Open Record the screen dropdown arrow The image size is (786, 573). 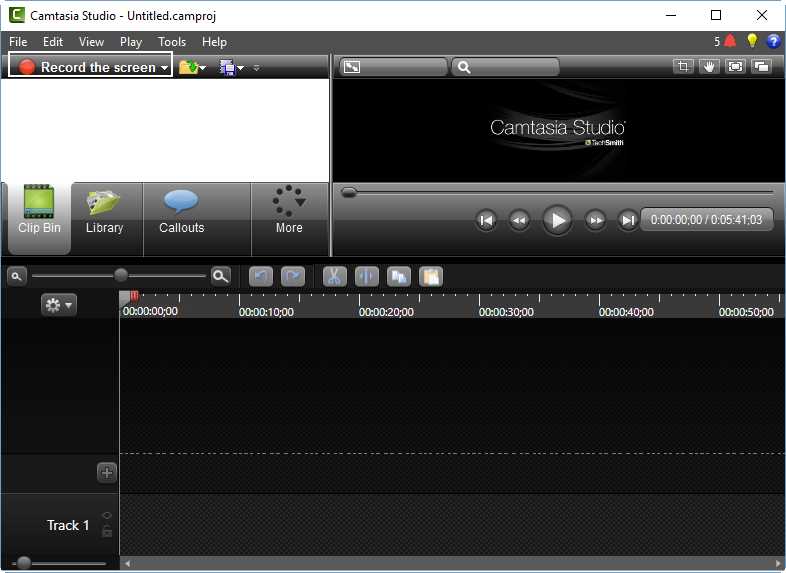coord(164,68)
